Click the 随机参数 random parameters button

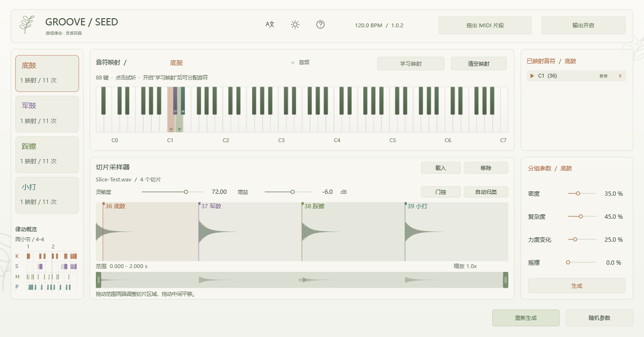(x=599, y=318)
